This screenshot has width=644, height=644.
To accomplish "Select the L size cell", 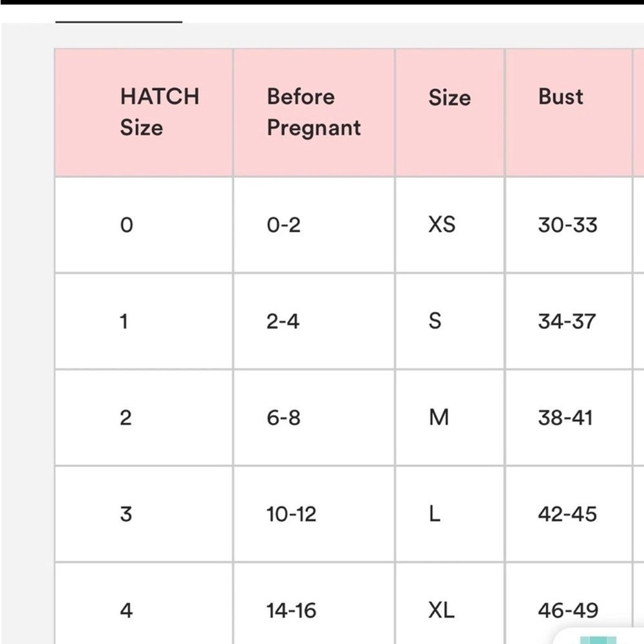I will click(450, 514).
